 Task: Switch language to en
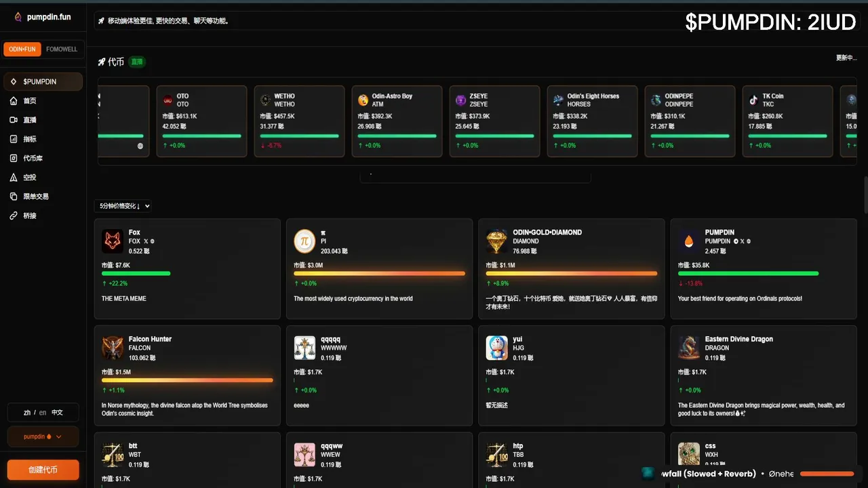tap(43, 412)
